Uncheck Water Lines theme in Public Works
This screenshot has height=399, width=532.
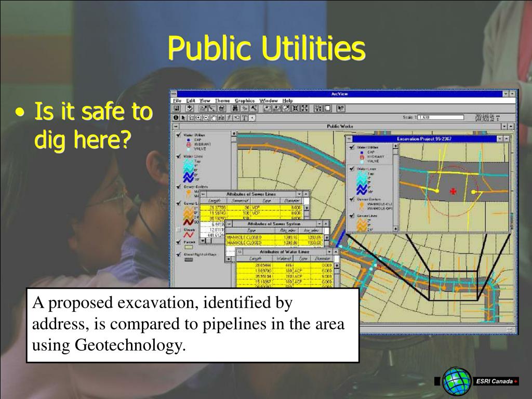click(x=179, y=156)
